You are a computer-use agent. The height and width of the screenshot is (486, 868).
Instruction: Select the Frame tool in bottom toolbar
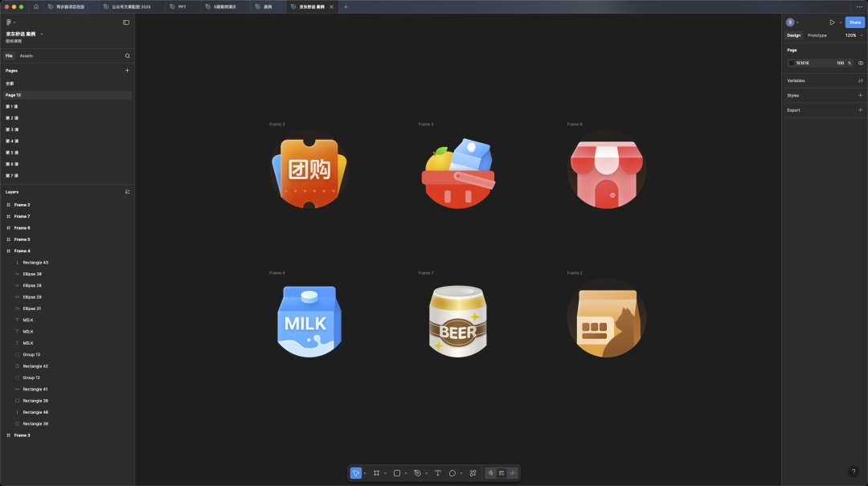click(x=376, y=473)
